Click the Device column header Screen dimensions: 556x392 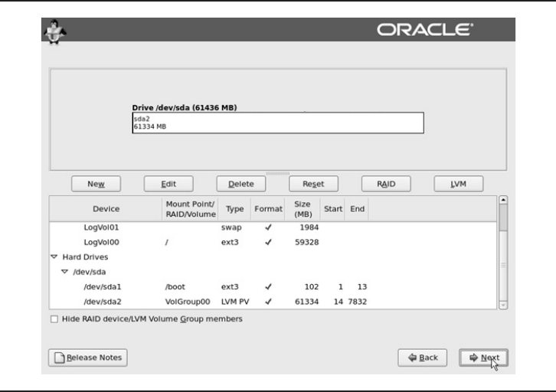106,209
